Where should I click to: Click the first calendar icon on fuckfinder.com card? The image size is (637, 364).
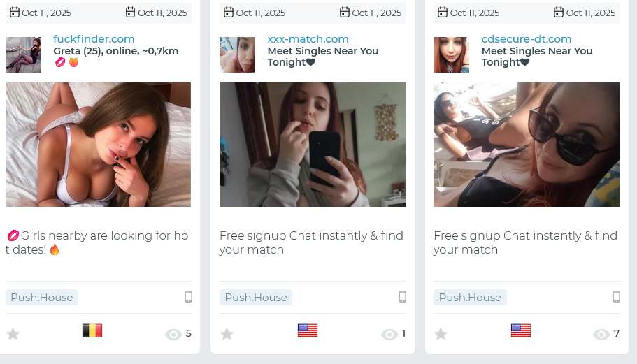point(14,13)
